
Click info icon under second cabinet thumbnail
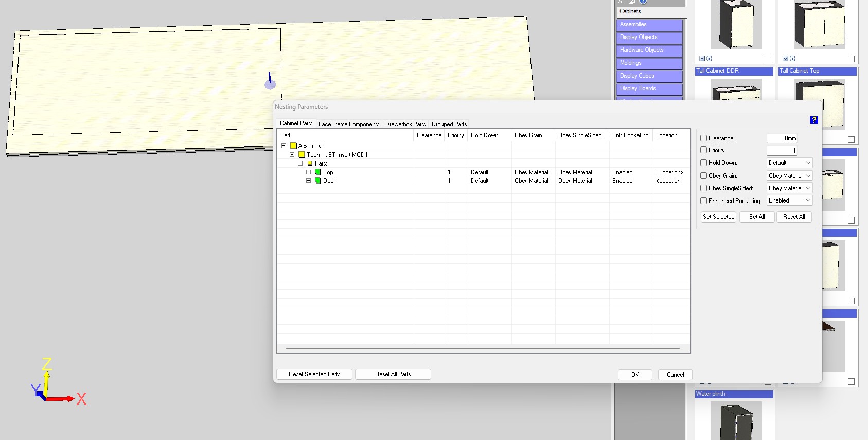(x=793, y=59)
